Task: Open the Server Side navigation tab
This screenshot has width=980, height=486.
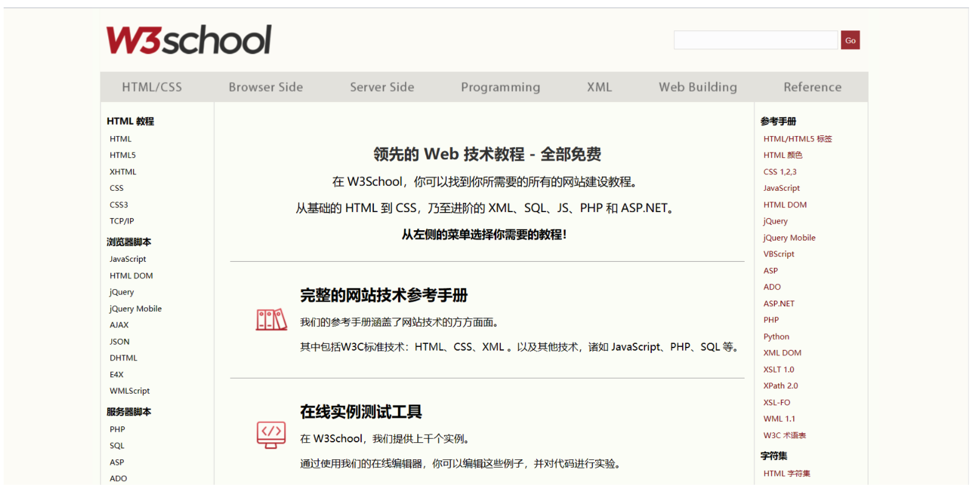Action: tap(382, 87)
